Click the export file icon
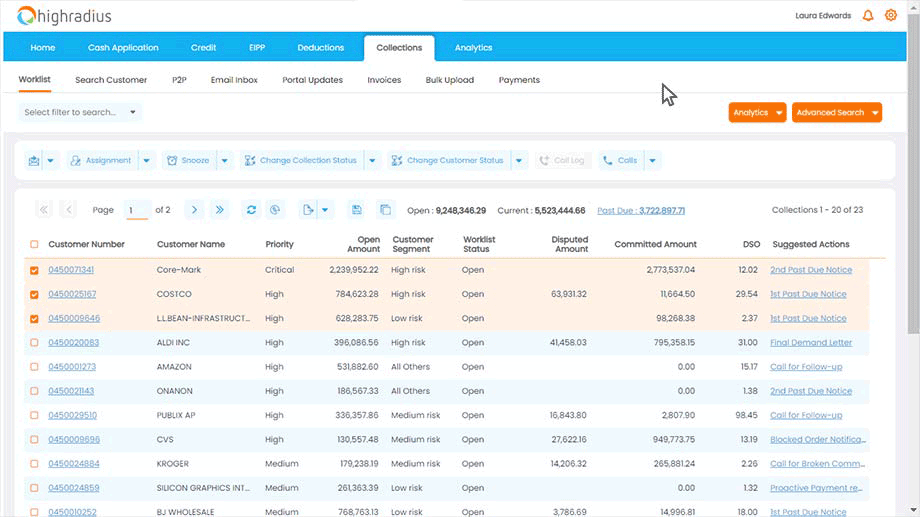 click(x=308, y=210)
